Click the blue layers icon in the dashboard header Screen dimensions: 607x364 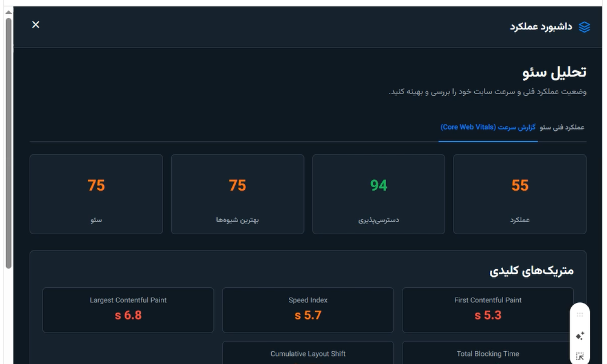(x=584, y=27)
